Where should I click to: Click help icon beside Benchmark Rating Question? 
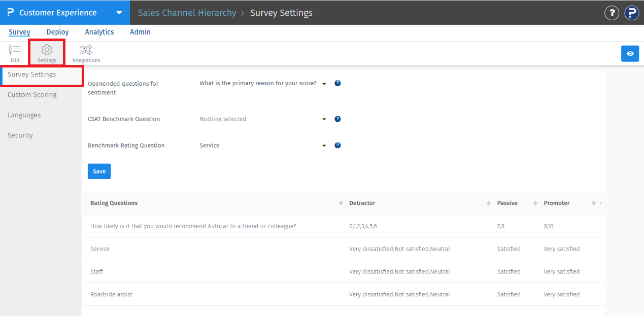click(337, 145)
